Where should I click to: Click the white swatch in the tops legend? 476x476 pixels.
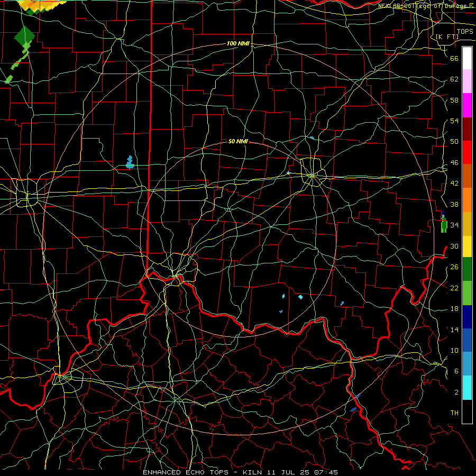pyautogui.click(x=467, y=58)
